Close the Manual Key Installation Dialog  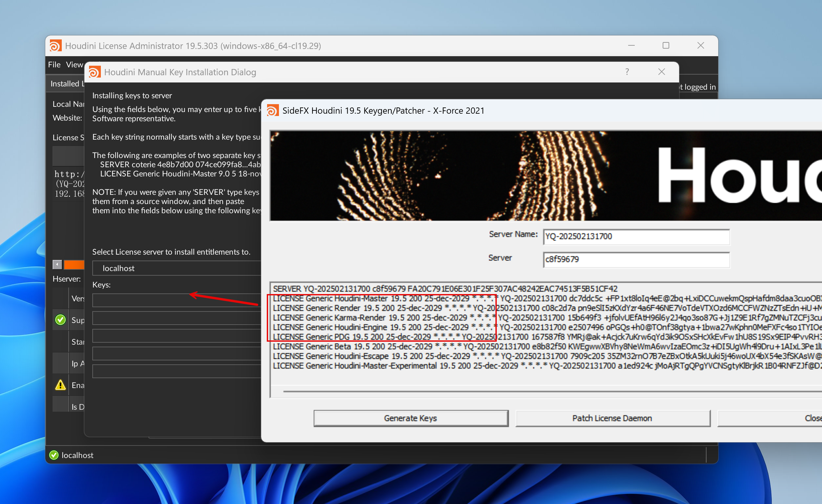point(661,72)
